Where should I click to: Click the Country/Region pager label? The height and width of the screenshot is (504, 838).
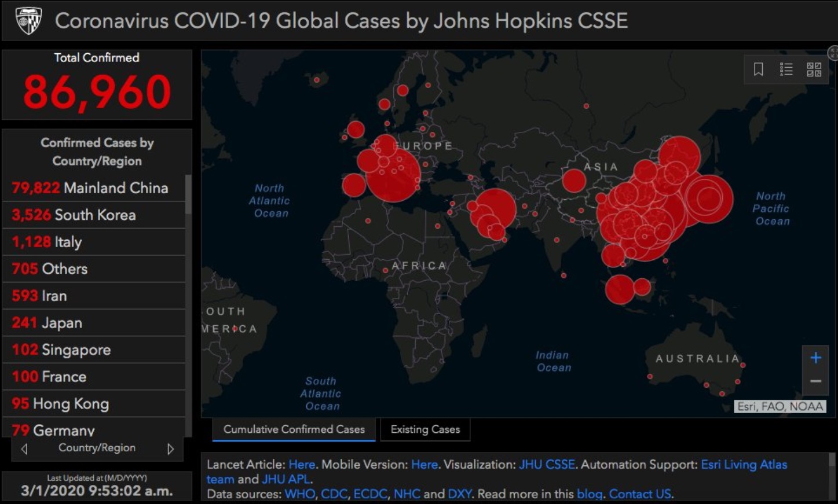[x=97, y=448]
